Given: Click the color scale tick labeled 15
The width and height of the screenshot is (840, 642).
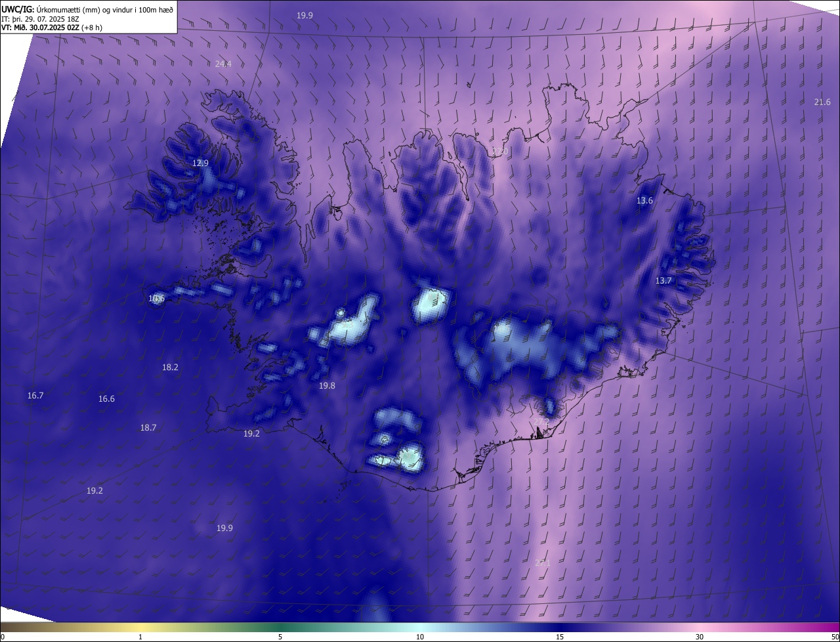Looking at the screenshot, I should [560, 637].
